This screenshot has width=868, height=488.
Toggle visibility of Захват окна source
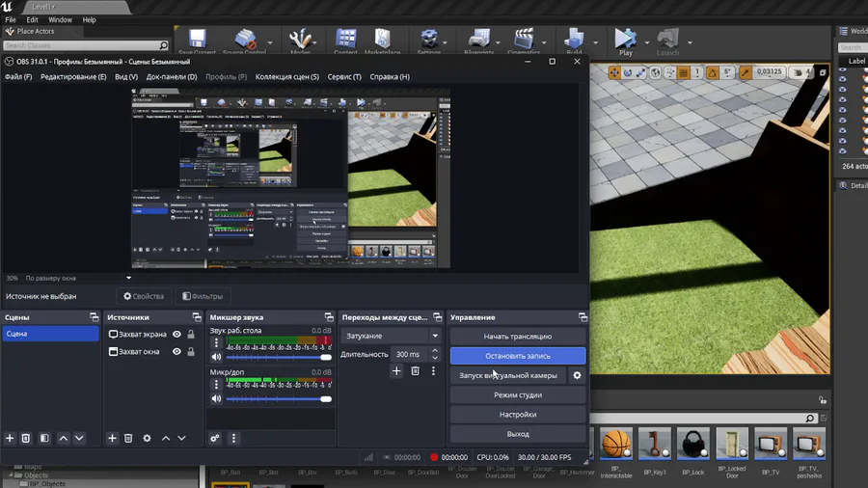[x=176, y=351]
